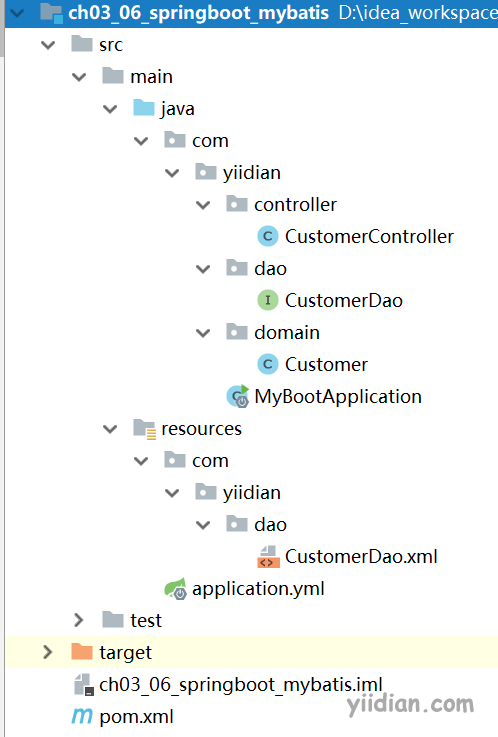Click the CustomerDao interface icon

coord(268,300)
